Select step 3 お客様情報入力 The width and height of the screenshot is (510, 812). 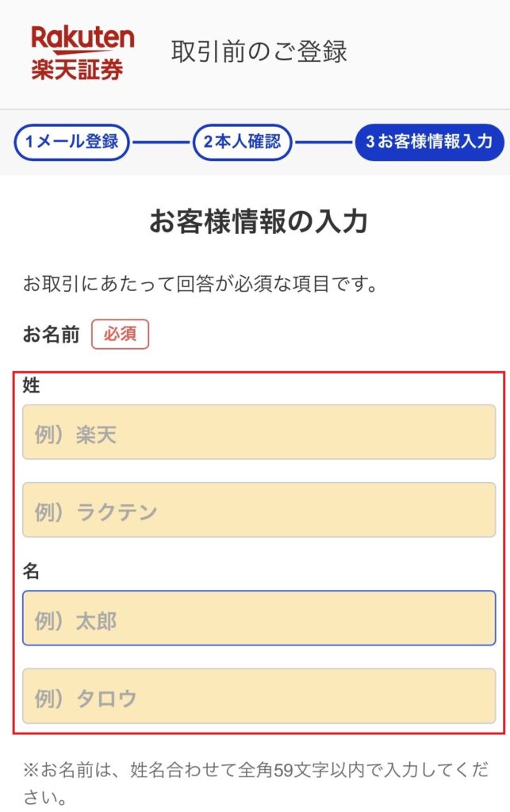[429, 143]
